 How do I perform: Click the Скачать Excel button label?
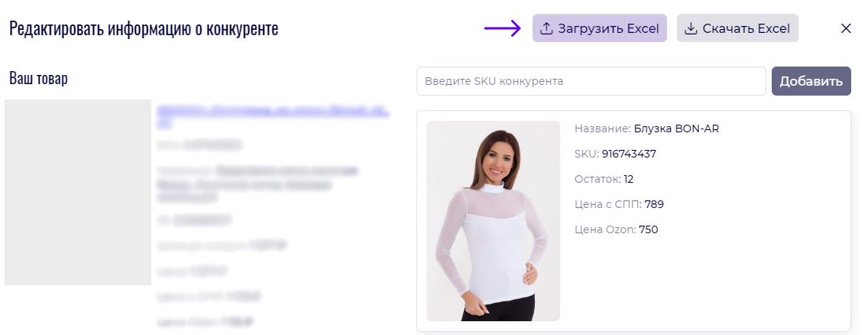point(747,29)
